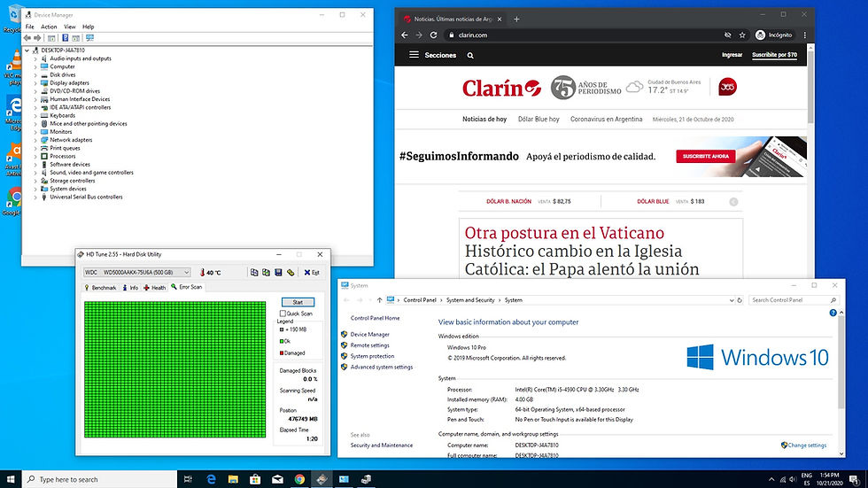This screenshot has height=488, width=868.
Task: Click the Back arrow in Device Manager toolbar
Action: coord(27,37)
